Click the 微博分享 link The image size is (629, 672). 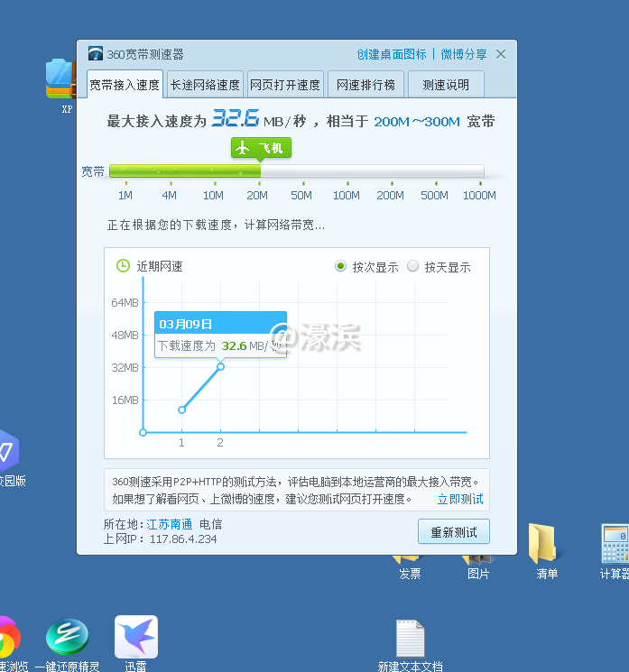tap(464, 54)
